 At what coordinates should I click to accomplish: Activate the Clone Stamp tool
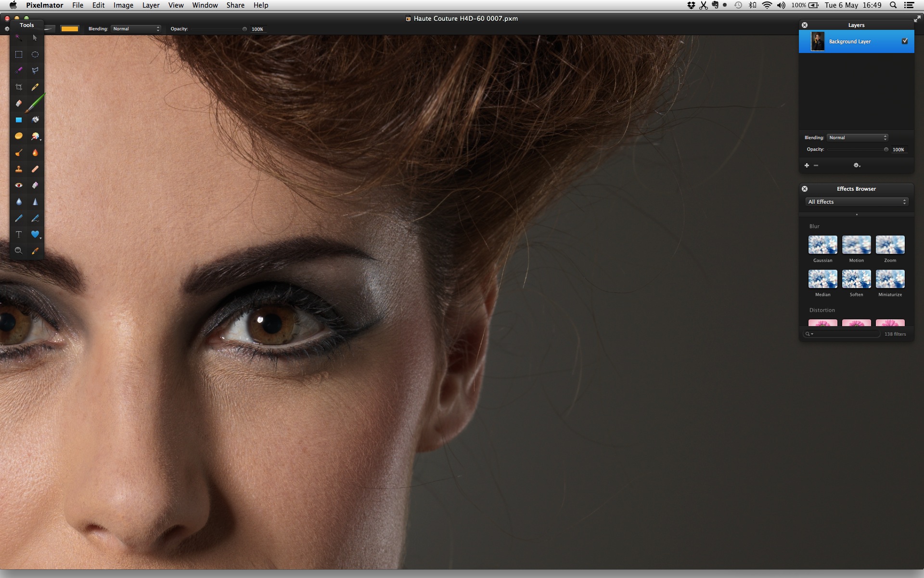(x=19, y=169)
